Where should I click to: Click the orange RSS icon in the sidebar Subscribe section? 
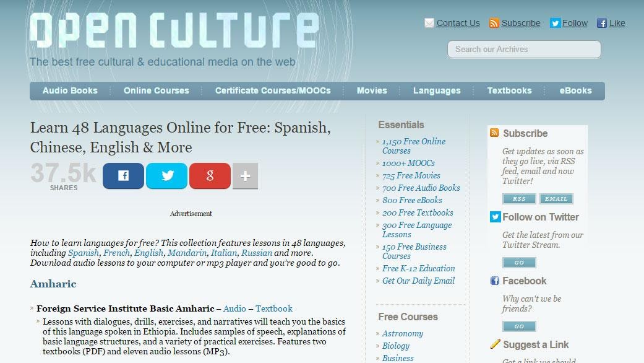coord(494,133)
